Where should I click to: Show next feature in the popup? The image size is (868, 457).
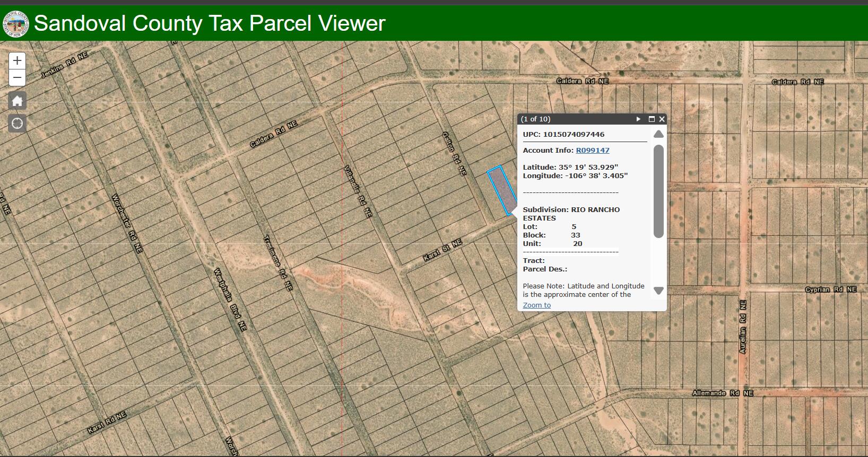pyautogui.click(x=638, y=119)
